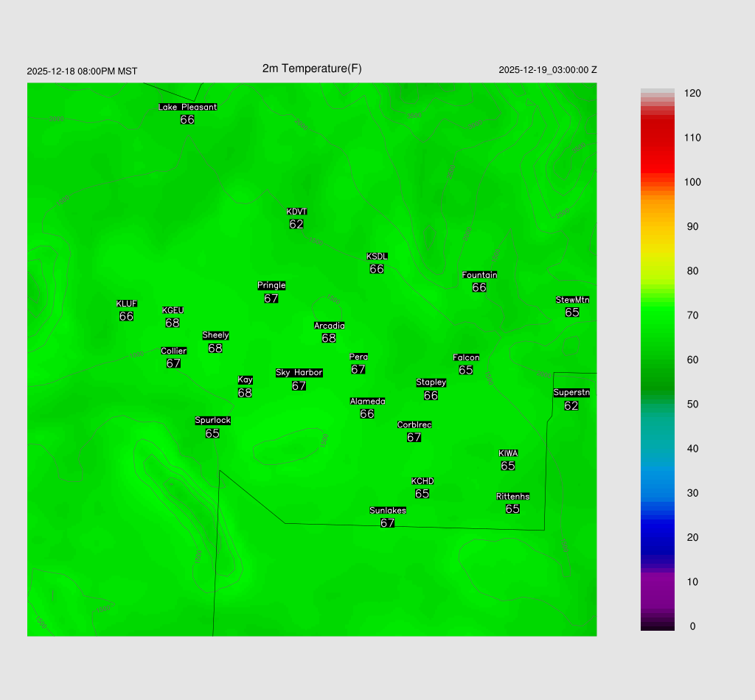The image size is (755, 700).
Task: Select the Spurlock station marker
Action: (212, 427)
